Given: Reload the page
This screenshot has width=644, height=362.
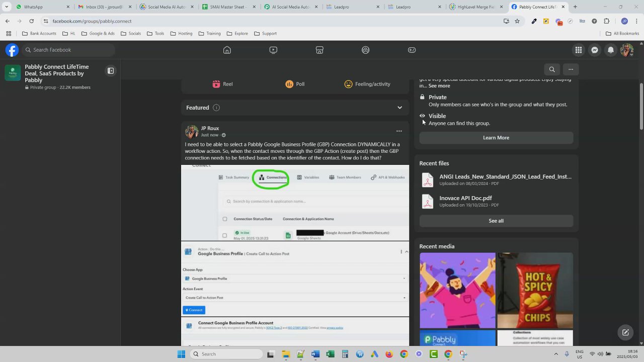Looking at the screenshot, I should click(x=31, y=21).
